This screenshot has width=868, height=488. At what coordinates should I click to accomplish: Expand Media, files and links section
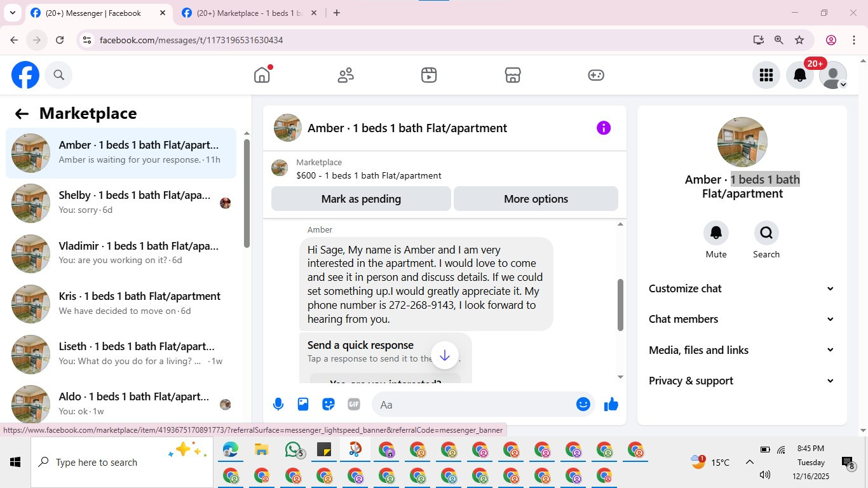(742, 350)
